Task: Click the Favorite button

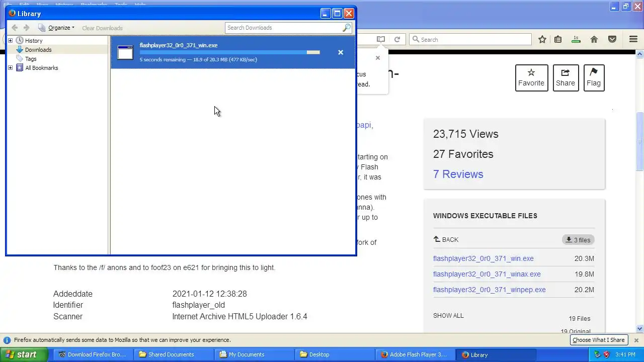Action: pyautogui.click(x=531, y=78)
